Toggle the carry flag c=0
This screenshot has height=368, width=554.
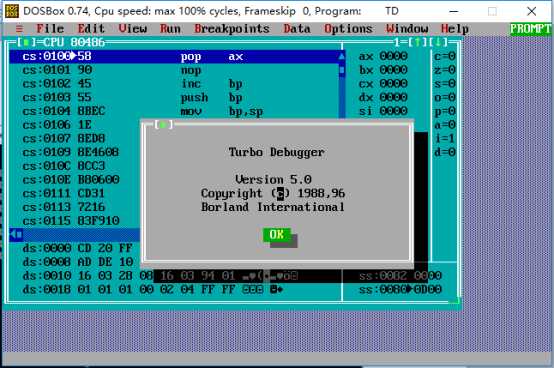tap(445, 56)
